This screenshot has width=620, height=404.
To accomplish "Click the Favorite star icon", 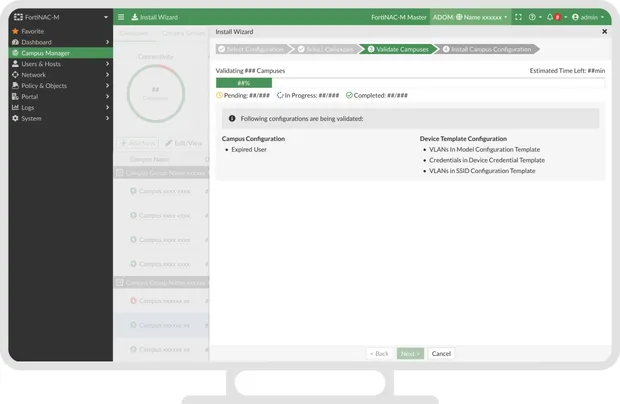I will coord(15,31).
